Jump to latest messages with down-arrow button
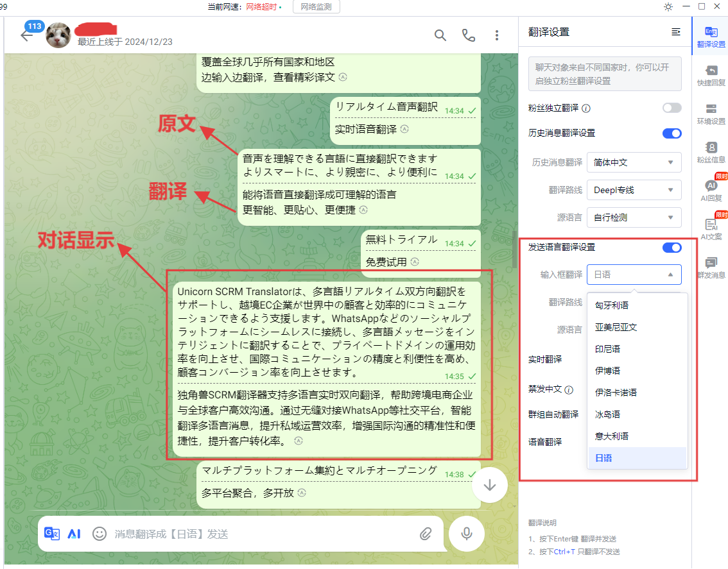Image resolution: width=728 pixels, height=569 pixels. tap(489, 486)
